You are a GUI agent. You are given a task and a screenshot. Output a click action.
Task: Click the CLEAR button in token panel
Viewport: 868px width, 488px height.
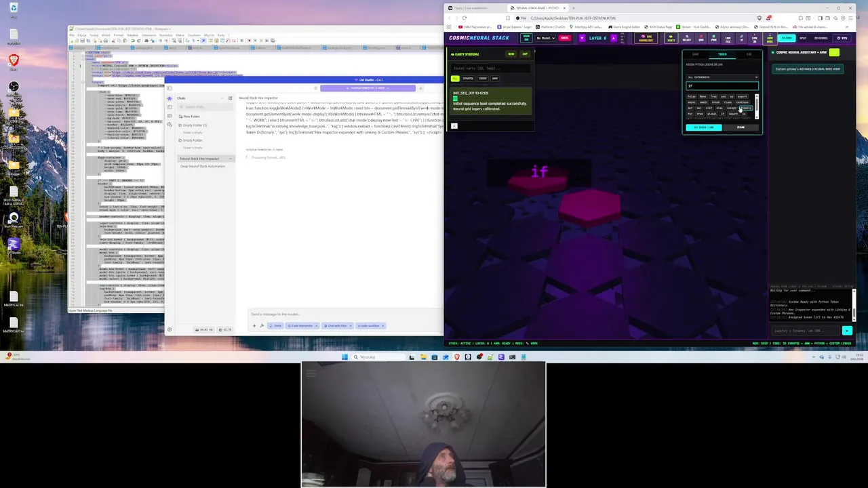click(741, 127)
